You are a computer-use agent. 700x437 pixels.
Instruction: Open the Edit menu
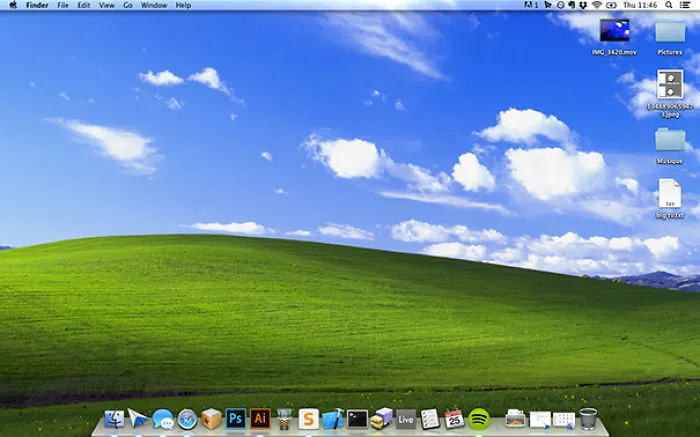click(x=83, y=5)
